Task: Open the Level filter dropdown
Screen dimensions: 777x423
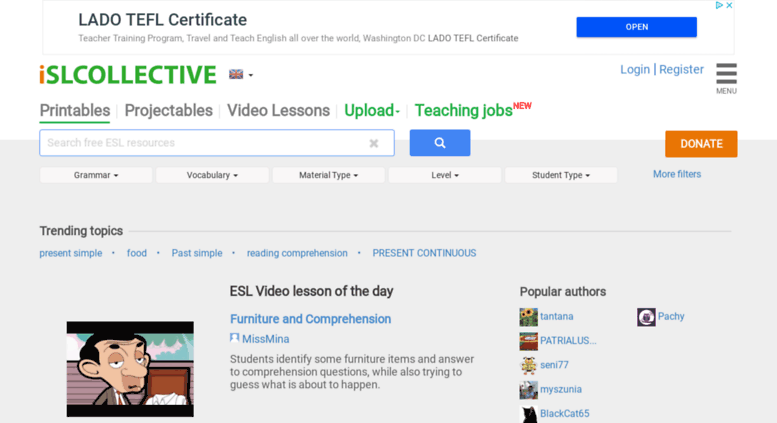Action: (x=445, y=175)
